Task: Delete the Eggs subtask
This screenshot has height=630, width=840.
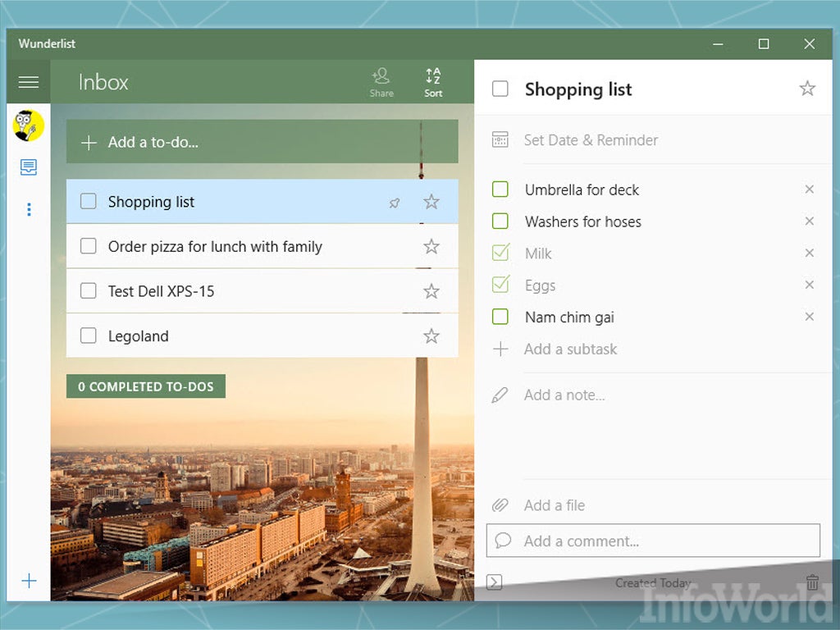Action: (810, 285)
